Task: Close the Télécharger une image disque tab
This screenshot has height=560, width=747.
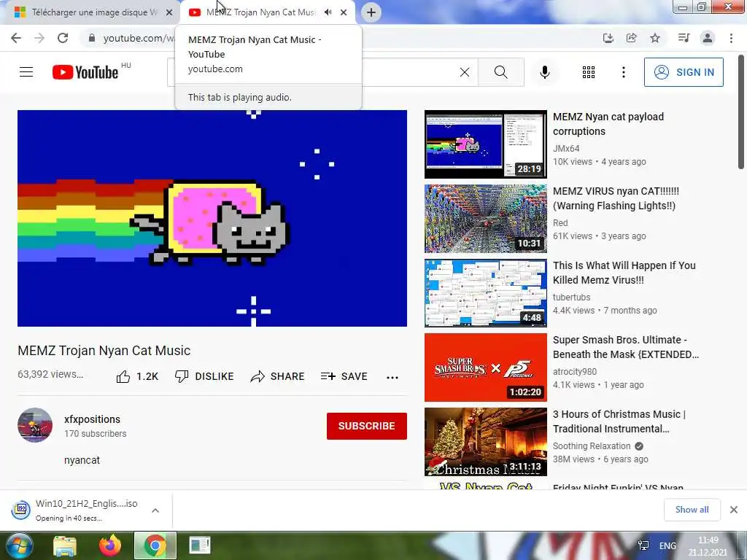Action: pyautogui.click(x=169, y=12)
